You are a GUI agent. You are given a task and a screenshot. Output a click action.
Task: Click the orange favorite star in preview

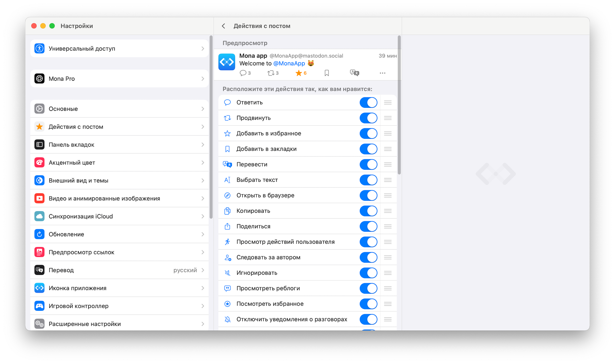299,73
